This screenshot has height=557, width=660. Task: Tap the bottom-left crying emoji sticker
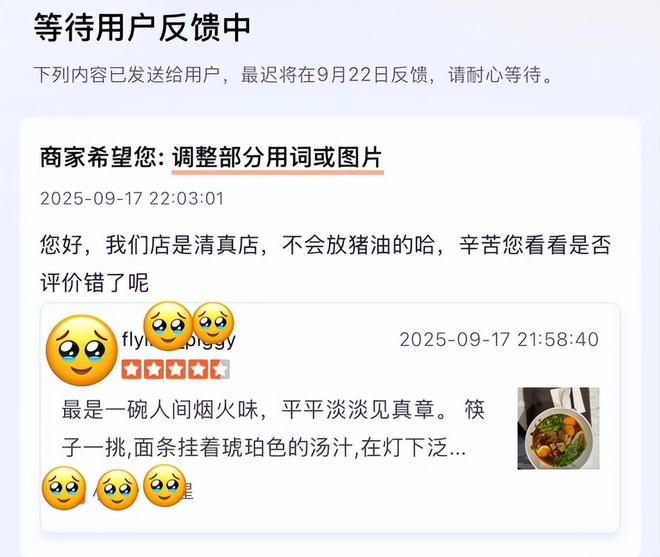pyautogui.click(x=64, y=488)
